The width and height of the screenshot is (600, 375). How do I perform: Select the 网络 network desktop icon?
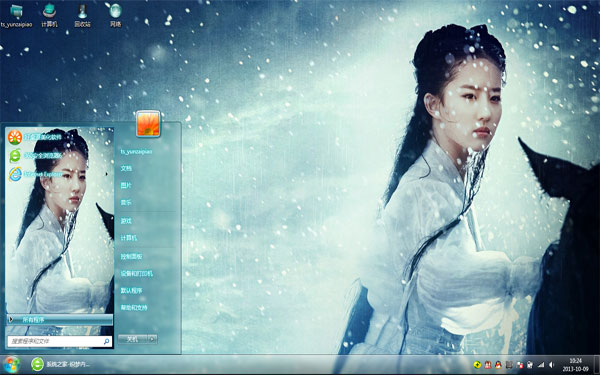pos(116,15)
